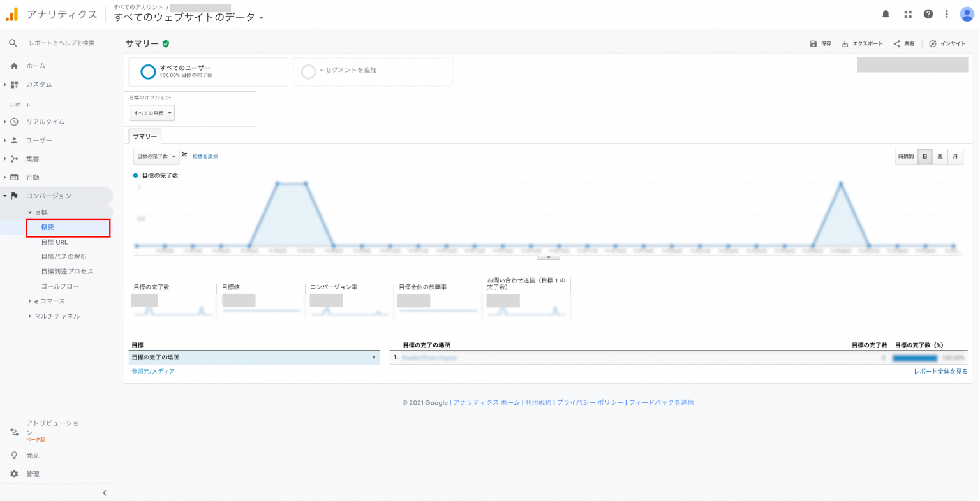Screen dimensions: 980x501
Task: Expand the e コマース tree section
Action: [30, 301]
